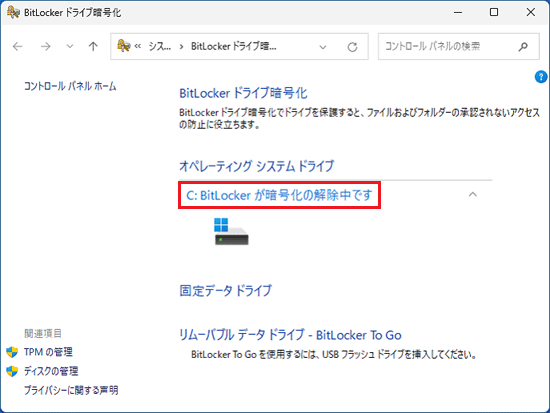Screen dimensions: 550x413
Task: Refresh the page with the reload icon
Action: coord(352,47)
